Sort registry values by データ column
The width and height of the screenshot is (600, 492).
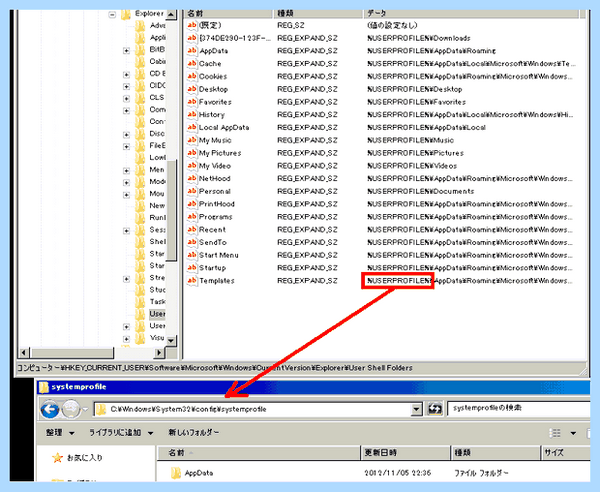pyautogui.click(x=471, y=14)
